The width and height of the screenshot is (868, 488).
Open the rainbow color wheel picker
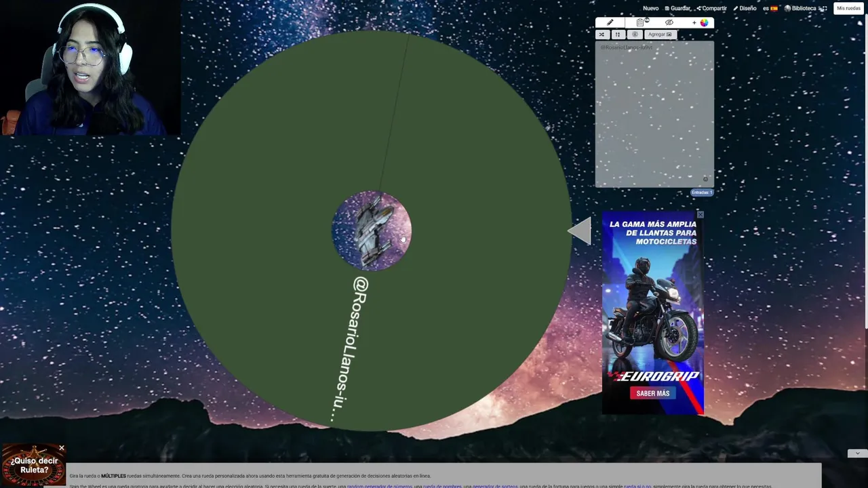pyautogui.click(x=704, y=22)
